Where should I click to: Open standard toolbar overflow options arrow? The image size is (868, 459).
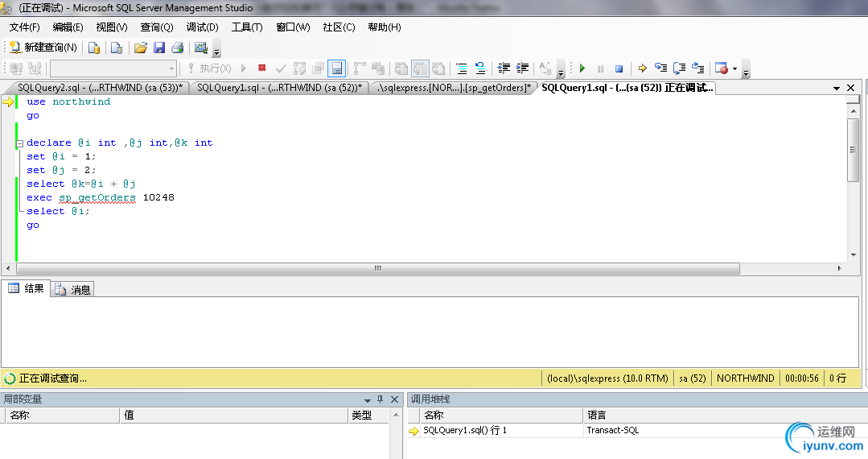[217, 51]
